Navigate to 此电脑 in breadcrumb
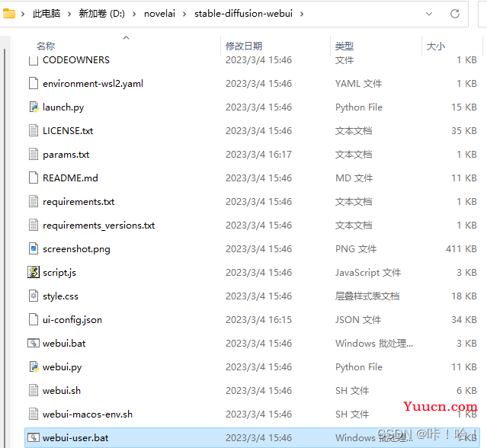The width and height of the screenshot is (487, 448). 46,14
